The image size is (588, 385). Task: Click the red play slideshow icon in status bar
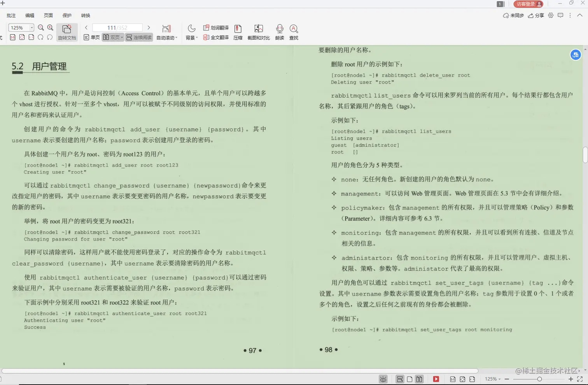pos(436,379)
